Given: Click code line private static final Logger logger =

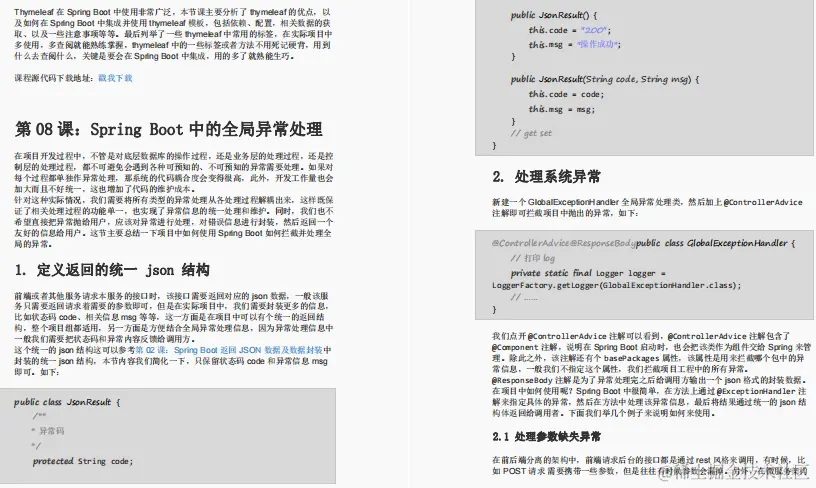Looking at the screenshot, I should click(588, 273).
